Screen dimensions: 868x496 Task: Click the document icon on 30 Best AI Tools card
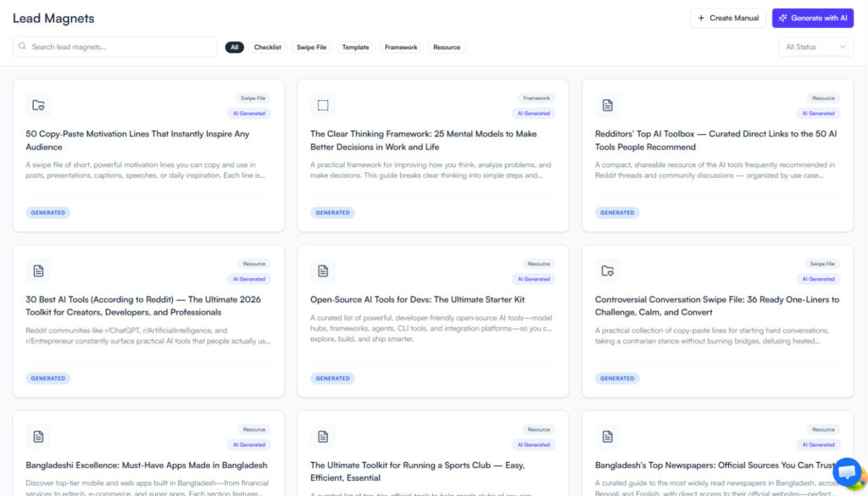38,271
